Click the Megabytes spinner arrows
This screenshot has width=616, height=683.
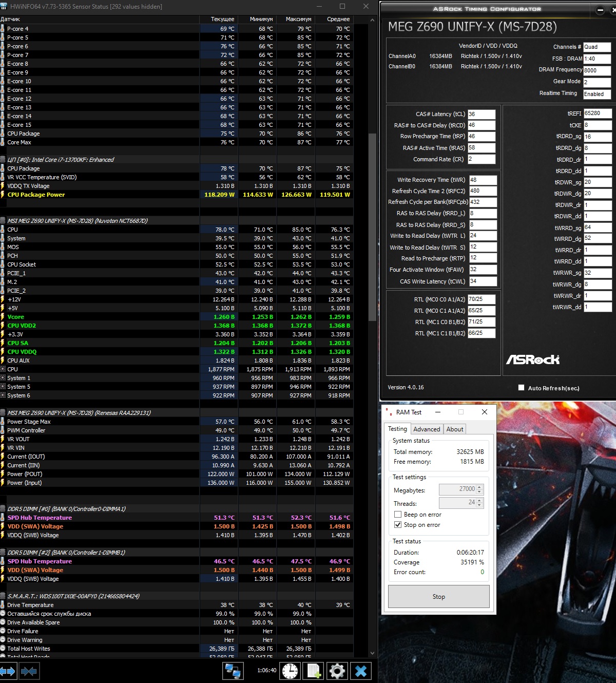coord(479,489)
